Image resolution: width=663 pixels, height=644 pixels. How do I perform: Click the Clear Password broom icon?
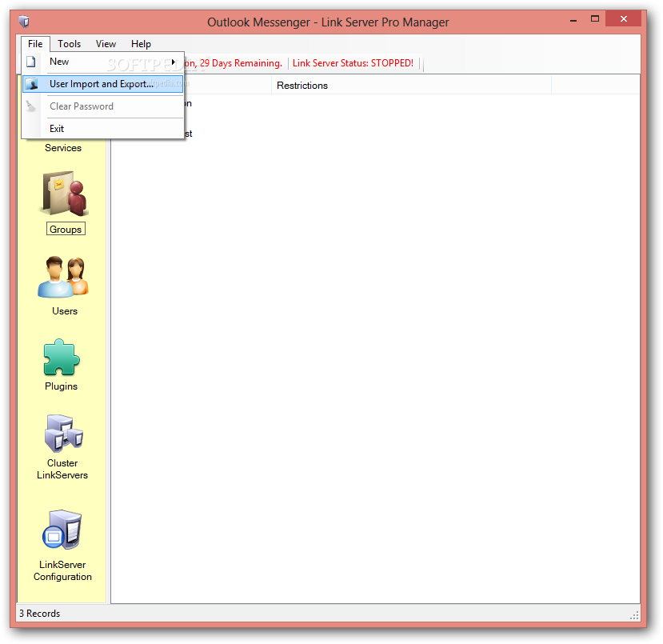tap(31, 106)
